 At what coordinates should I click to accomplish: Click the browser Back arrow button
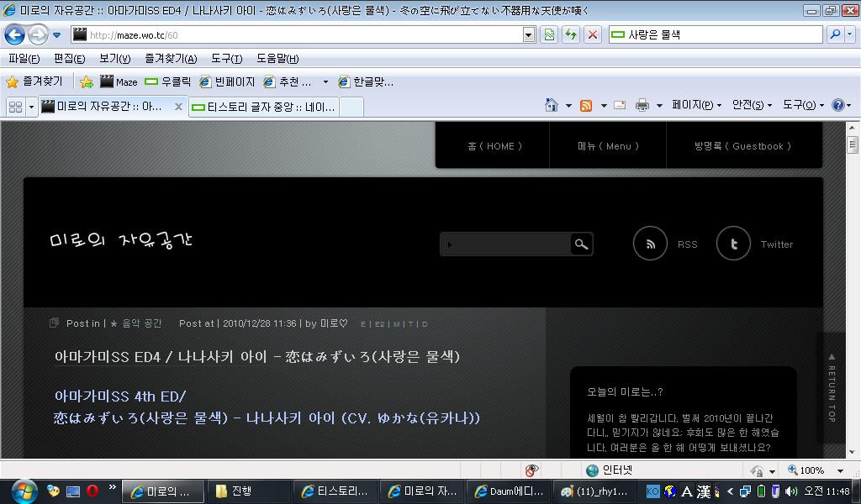[x=14, y=34]
